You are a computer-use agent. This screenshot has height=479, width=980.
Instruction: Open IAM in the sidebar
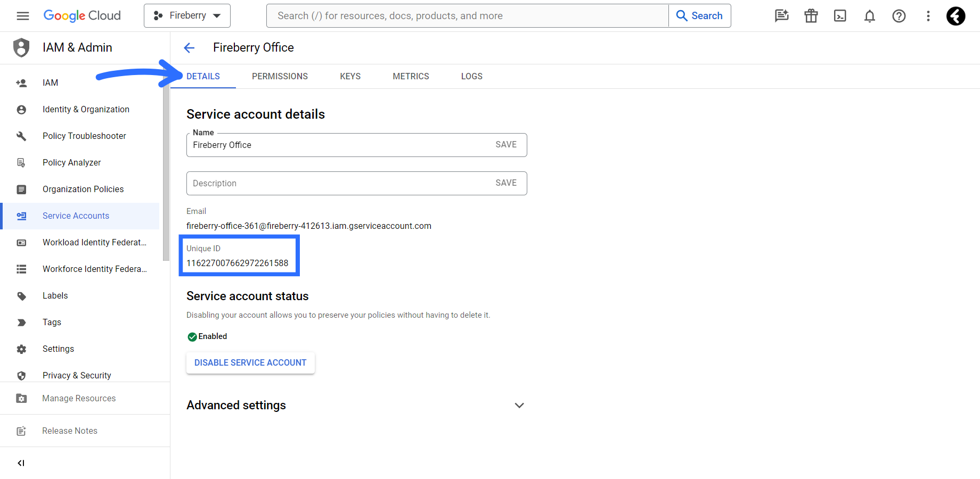(80, 82)
